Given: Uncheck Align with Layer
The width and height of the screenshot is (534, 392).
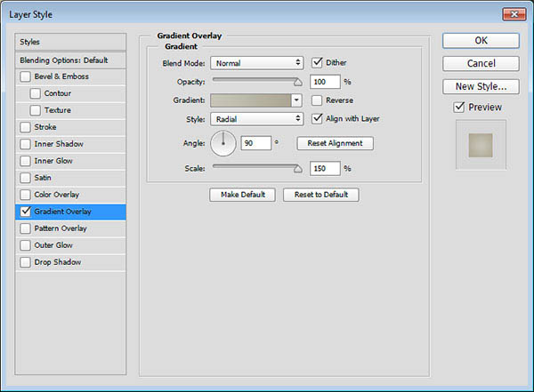Looking at the screenshot, I should pyautogui.click(x=317, y=118).
